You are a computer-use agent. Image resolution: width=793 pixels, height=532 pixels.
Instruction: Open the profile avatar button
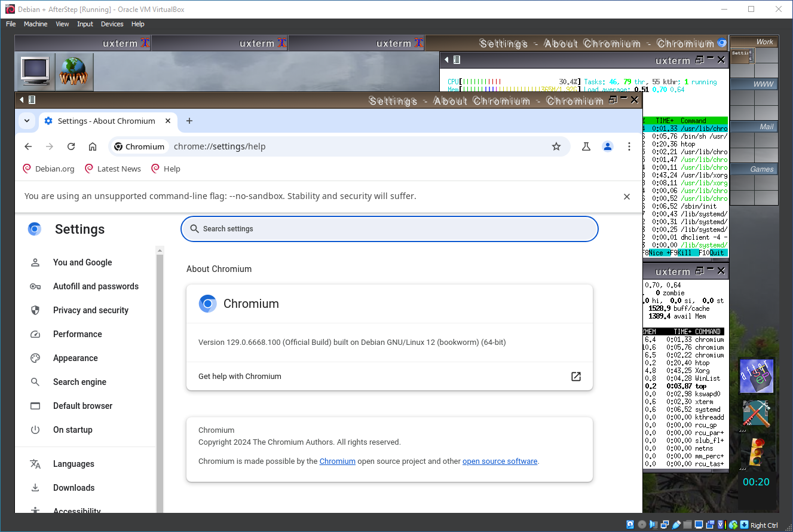608,146
